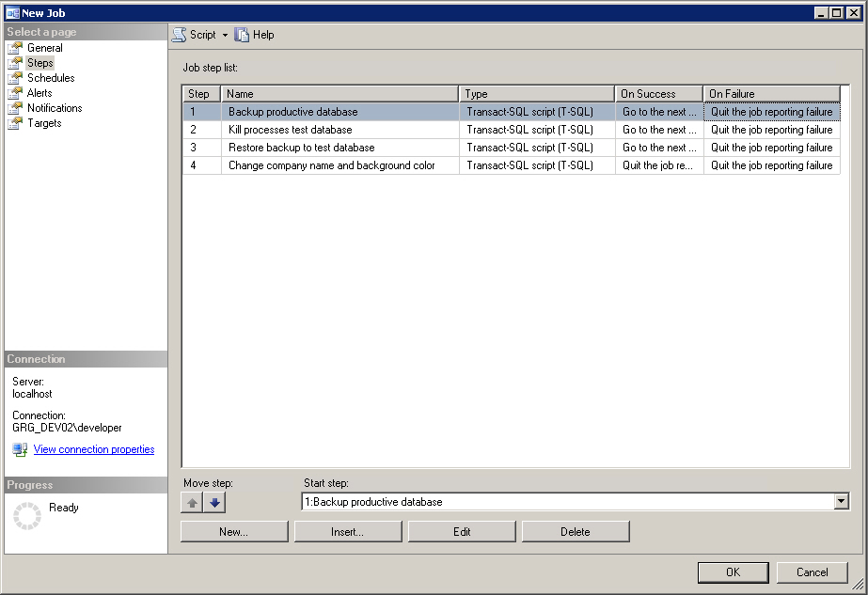Click step number 4 cell
868x595 pixels.
[x=201, y=164]
